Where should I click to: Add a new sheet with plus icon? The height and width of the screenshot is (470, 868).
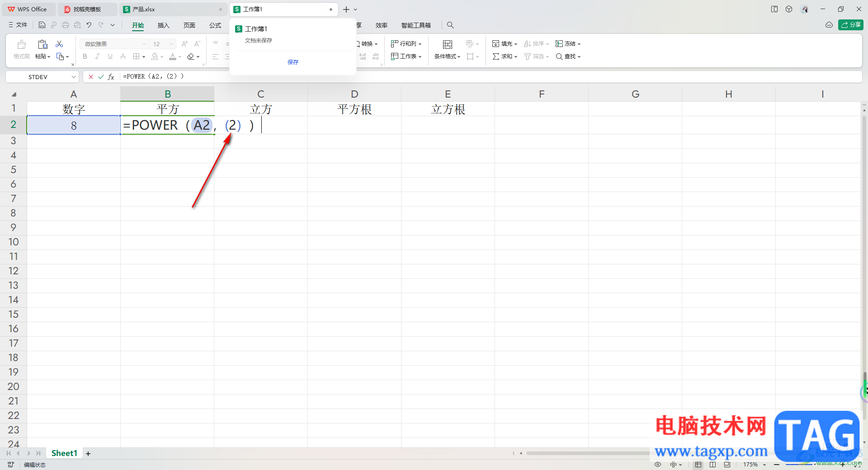[x=88, y=453]
